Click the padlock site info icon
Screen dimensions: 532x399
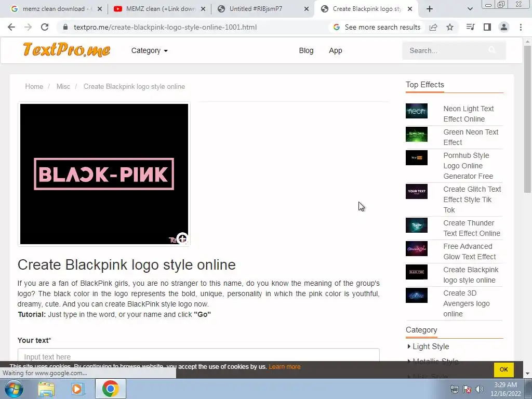(65, 27)
